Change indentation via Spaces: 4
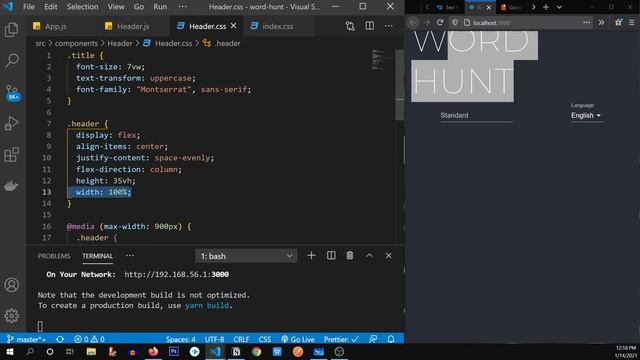Image resolution: width=640 pixels, height=360 pixels. tap(180, 339)
